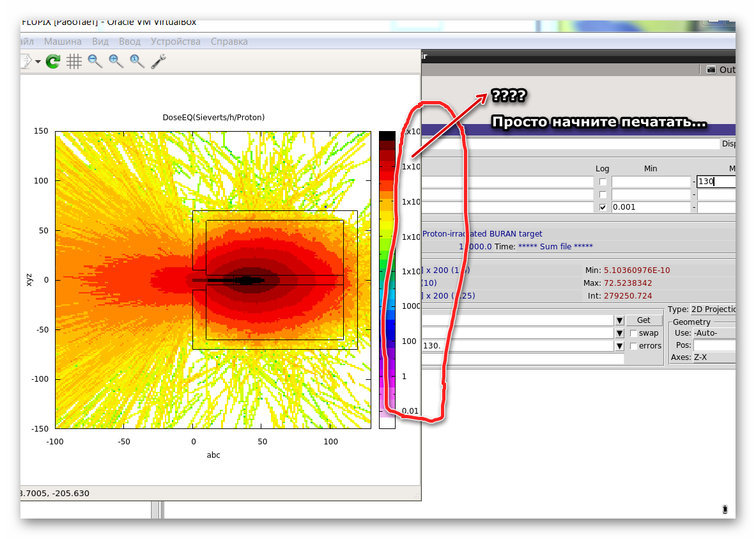Expand the dropdown arrow next to Get
The image size is (756, 539).
(619, 320)
